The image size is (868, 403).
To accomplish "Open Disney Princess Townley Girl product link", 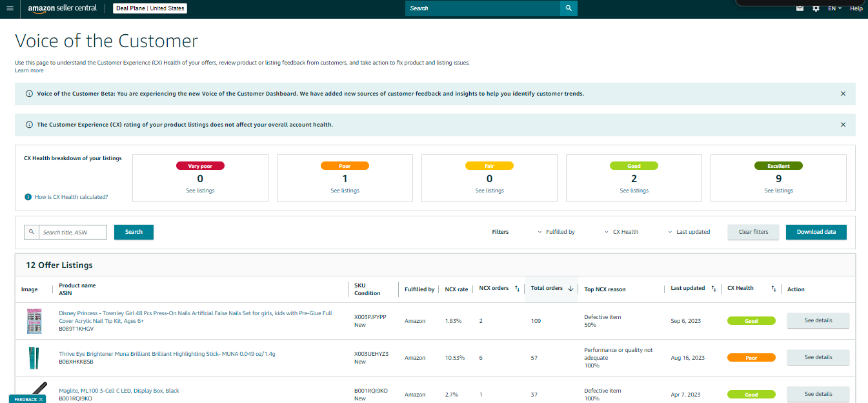I will click(196, 316).
